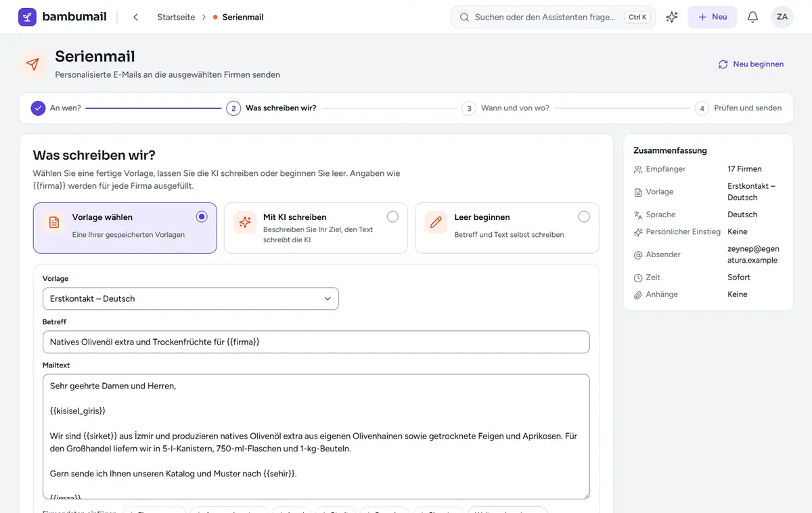The height and width of the screenshot is (513, 812).
Task: Select the Leer beginnen radio button
Action: click(584, 217)
